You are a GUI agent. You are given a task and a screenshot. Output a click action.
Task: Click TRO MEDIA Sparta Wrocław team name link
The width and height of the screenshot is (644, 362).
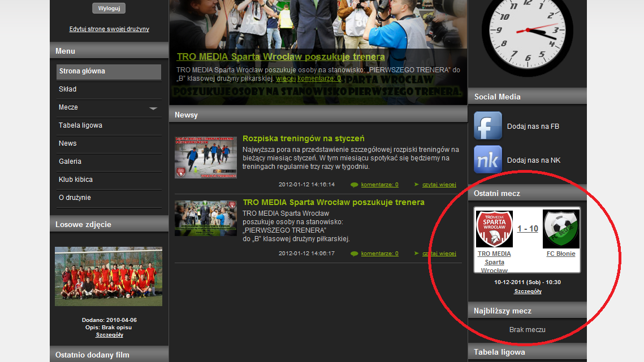click(494, 262)
